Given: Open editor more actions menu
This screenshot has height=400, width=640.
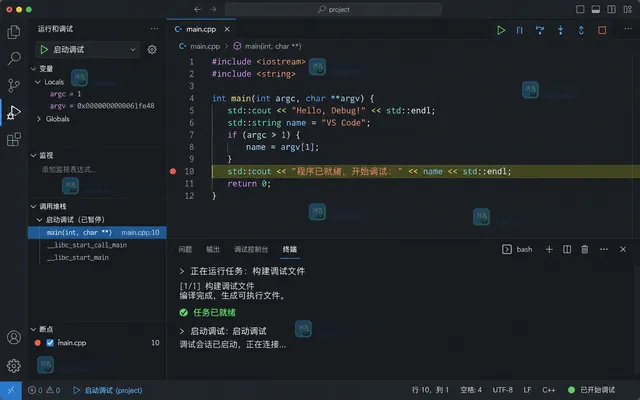Looking at the screenshot, I should [x=628, y=29].
